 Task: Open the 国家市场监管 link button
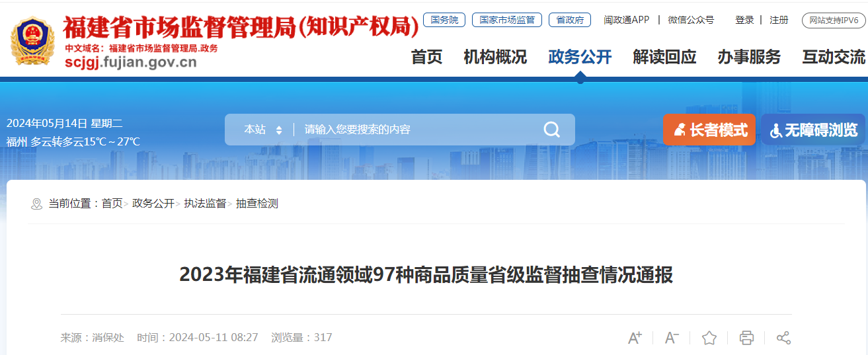(507, 20)
